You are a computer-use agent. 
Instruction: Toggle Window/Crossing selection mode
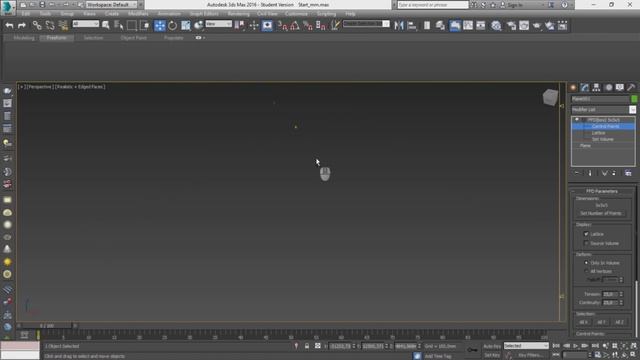pos(145,25)
